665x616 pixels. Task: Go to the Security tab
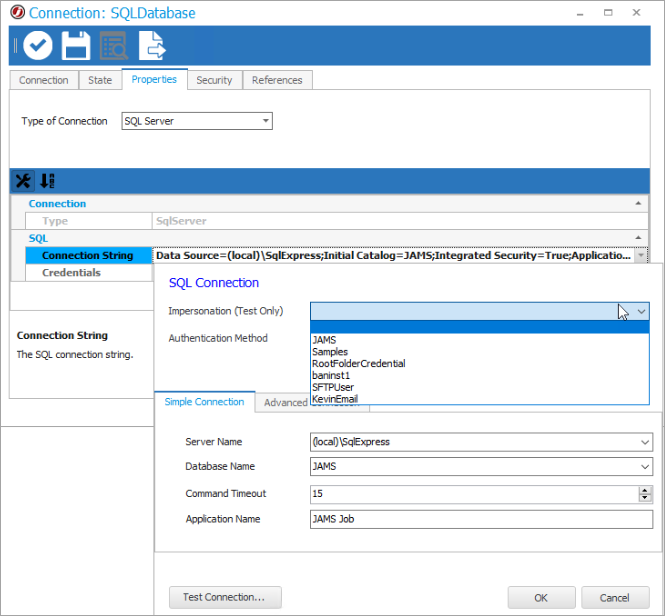[214, 80]
